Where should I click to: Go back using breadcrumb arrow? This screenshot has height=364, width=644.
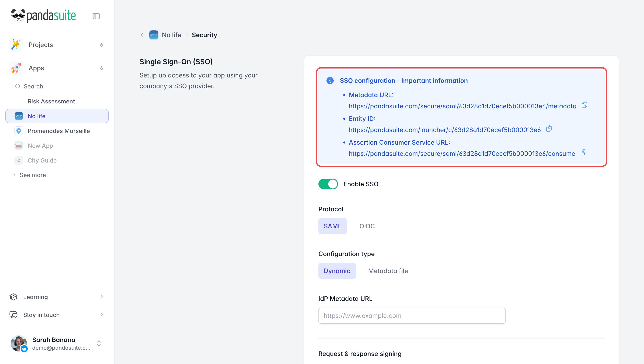point(142,35)
